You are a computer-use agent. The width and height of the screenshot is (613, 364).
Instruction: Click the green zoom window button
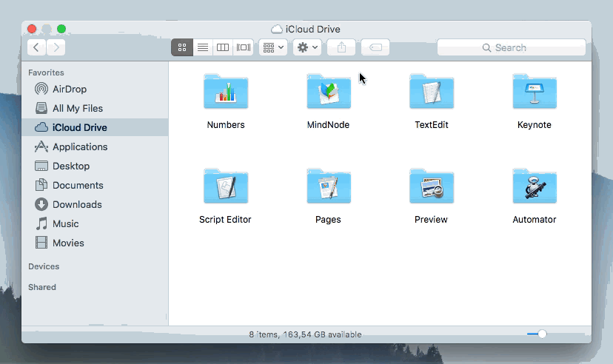pyautogui.click(x=61, y=29)
